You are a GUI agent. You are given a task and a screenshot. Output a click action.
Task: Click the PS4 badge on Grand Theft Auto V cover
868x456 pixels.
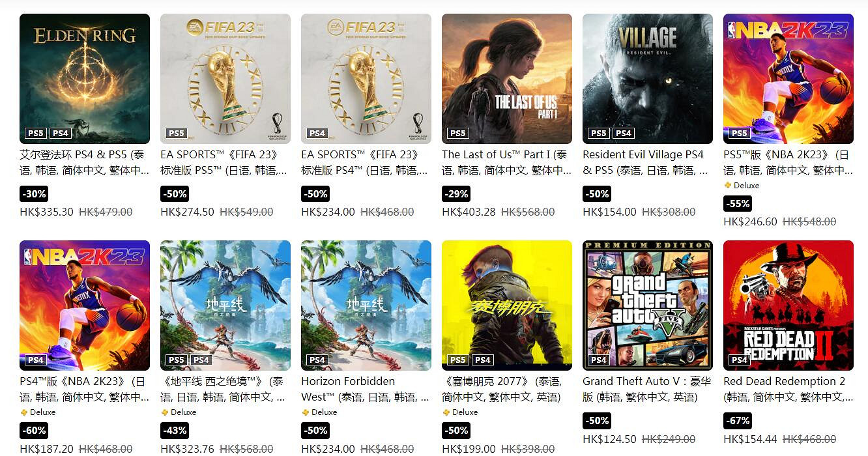pos(599,360)
